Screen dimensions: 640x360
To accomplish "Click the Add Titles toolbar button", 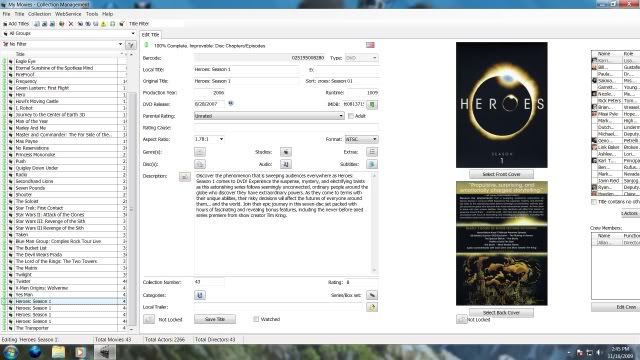I will click(x=16, y=24).
